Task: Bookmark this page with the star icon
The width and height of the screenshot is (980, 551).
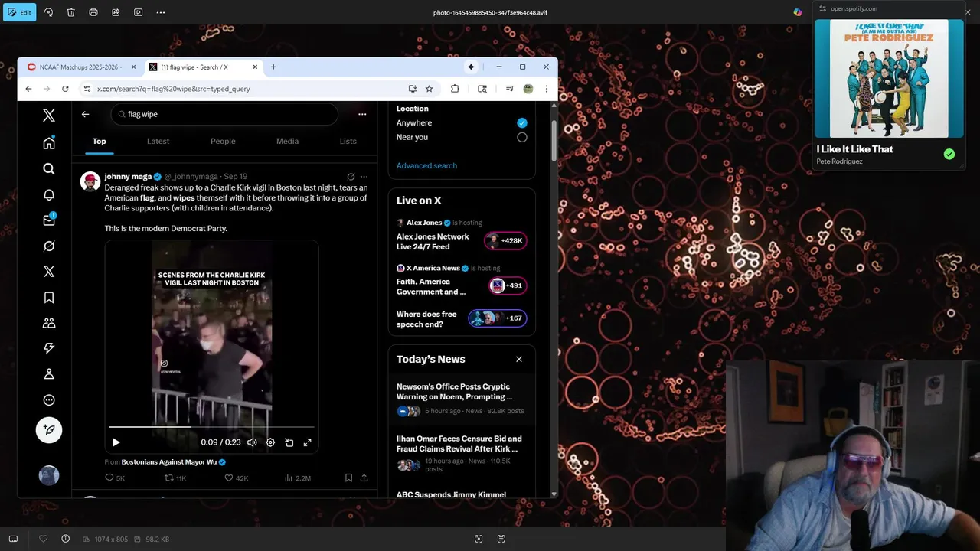Action: click(429, 89)
